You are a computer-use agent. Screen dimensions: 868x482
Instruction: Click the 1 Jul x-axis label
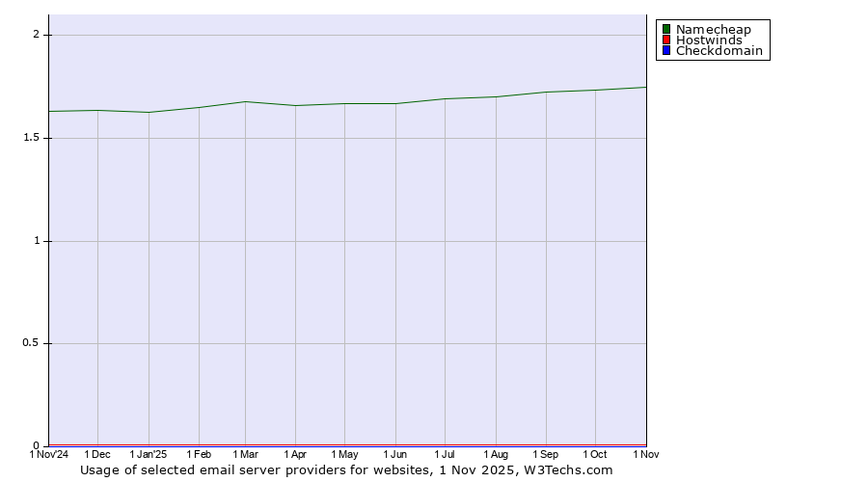(445, 454)
